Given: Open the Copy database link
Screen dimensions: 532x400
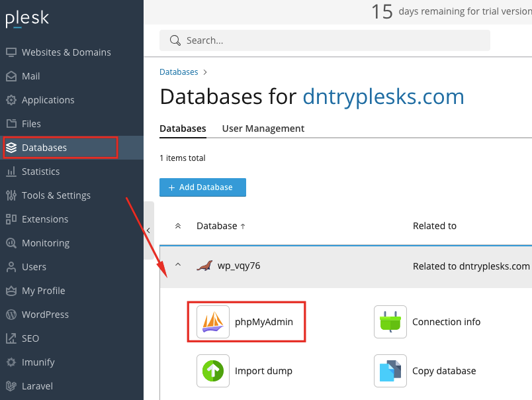Looking at the screenshot, I should point(444,371).
